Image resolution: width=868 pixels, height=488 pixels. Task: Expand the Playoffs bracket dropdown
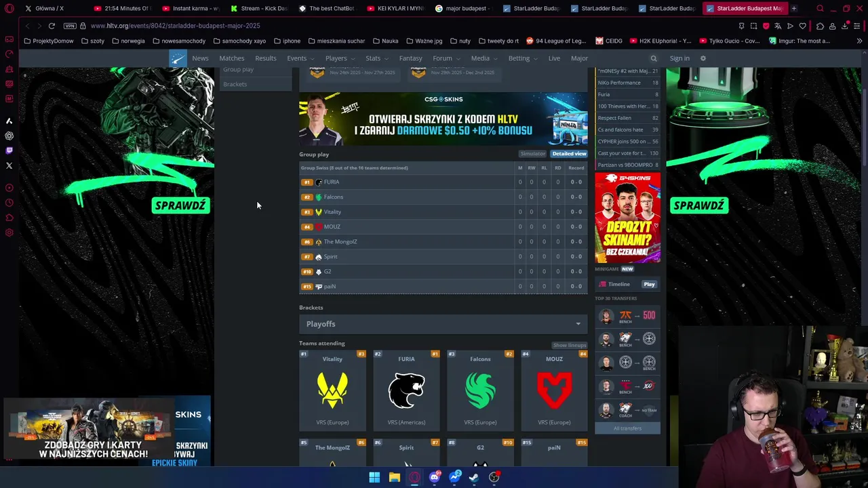(443, 324)
